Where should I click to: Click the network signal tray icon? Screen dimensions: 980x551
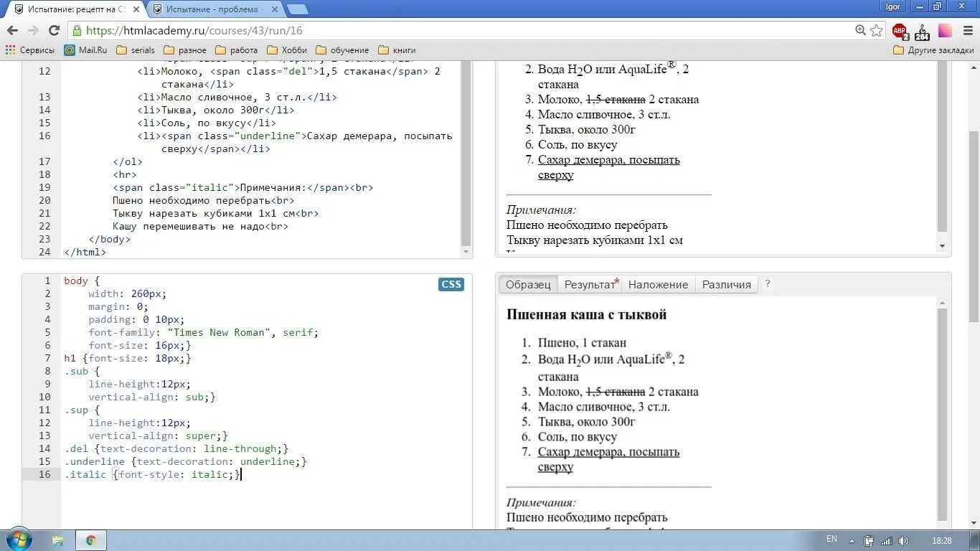tap(887, 540)
